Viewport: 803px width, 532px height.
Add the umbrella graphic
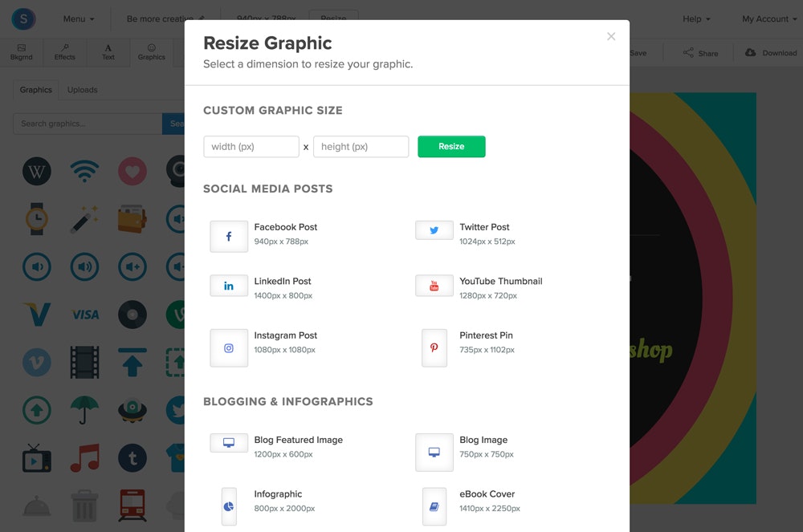[x=84, y=410]
